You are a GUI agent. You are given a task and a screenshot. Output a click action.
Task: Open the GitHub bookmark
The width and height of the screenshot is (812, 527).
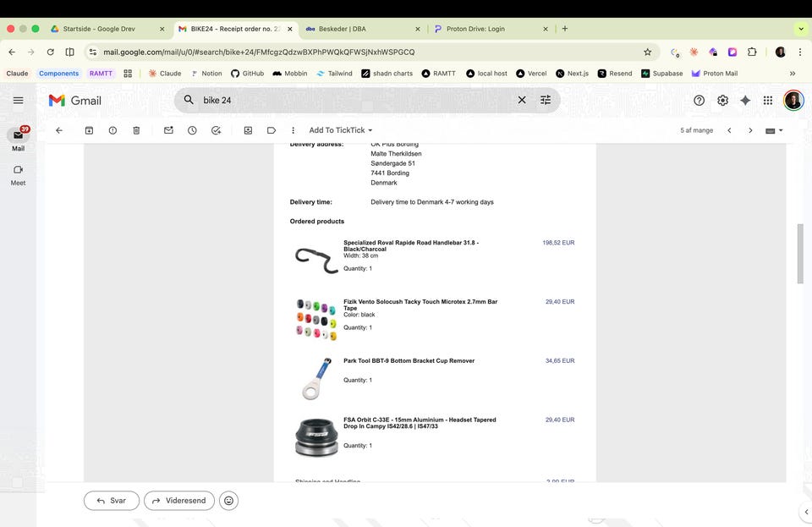click(248, 74)
